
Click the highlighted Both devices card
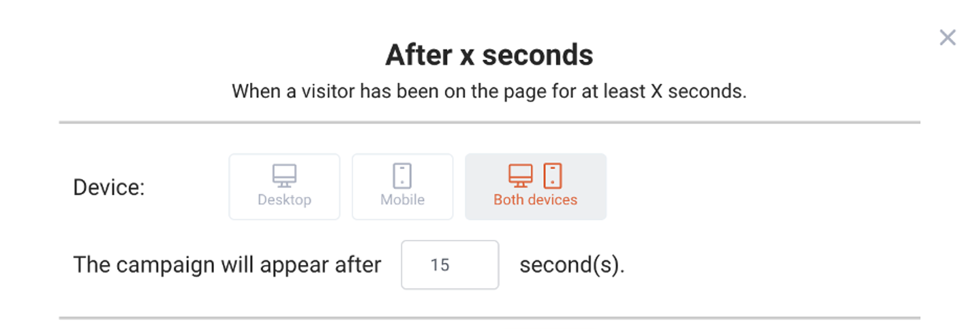535,186
